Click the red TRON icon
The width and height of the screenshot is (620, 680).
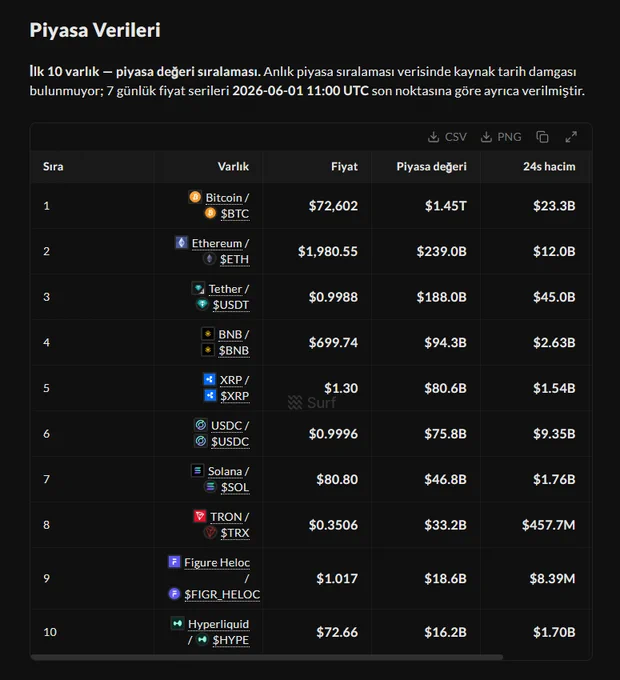(x=200, y=516)
